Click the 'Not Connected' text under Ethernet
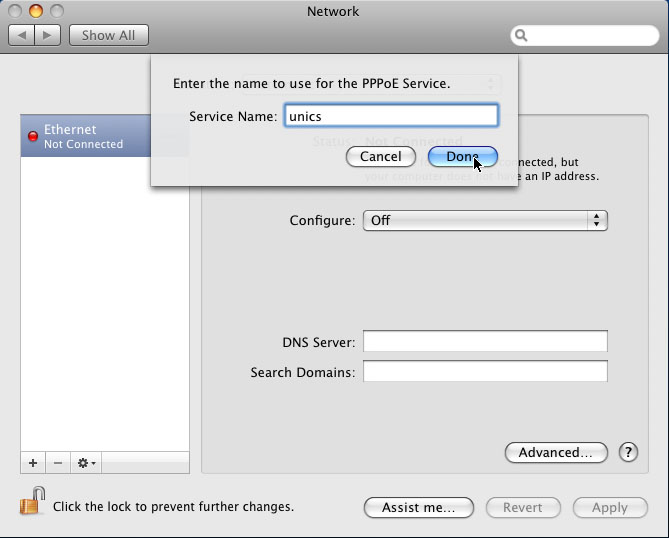The width and height of the screenshot is (669, 538). coord(83,144)
